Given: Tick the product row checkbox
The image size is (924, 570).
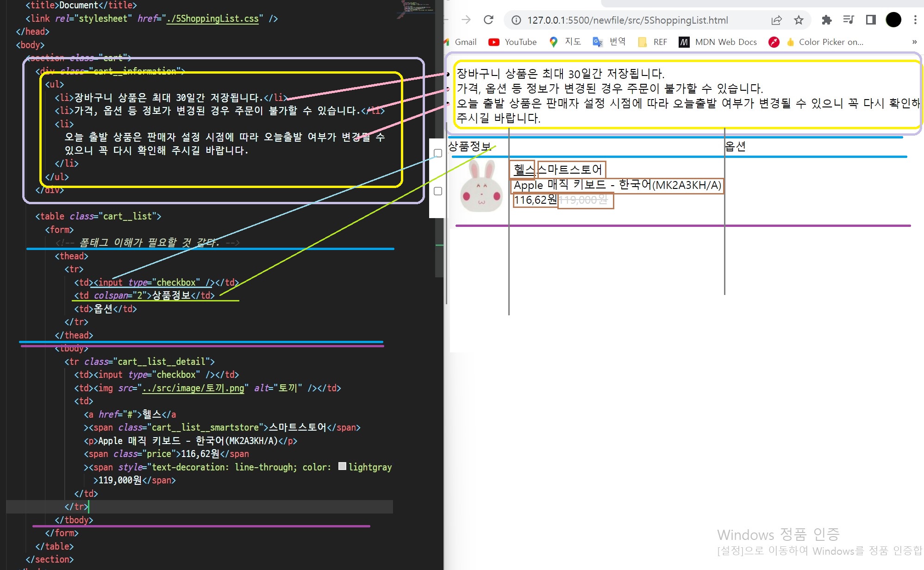Looking at the screenshot, I should [438, 191].
